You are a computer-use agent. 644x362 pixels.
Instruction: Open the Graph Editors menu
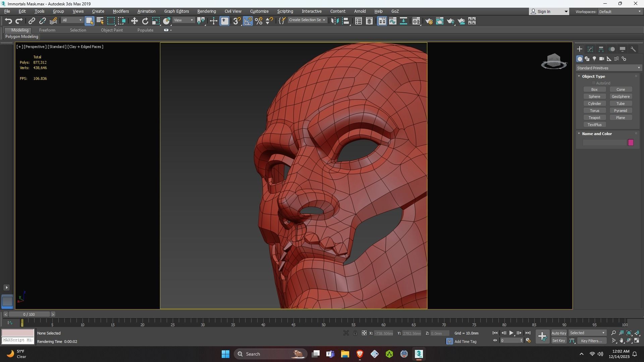click(x=176, y=11)
